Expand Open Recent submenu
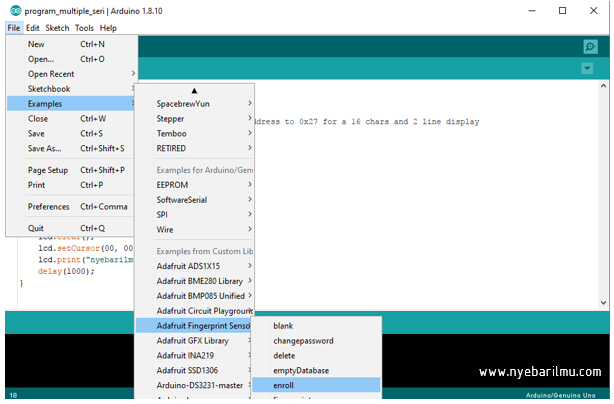The image size is (614, 404). (x=70, y=74)
